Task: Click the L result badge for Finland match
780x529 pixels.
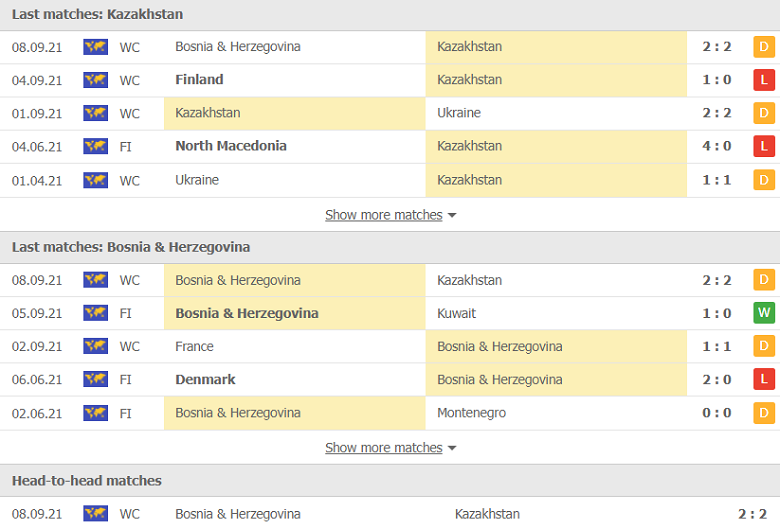Action: click(764, 80)
